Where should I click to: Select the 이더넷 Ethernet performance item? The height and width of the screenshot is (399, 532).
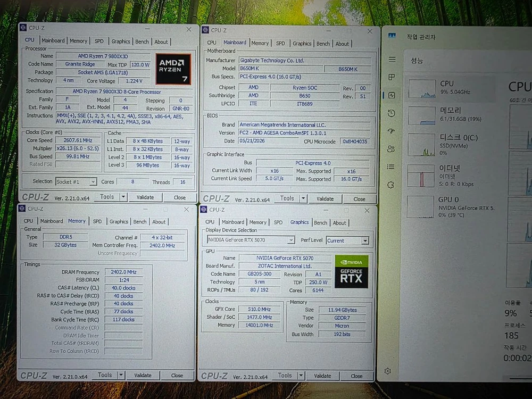[450, 176]
